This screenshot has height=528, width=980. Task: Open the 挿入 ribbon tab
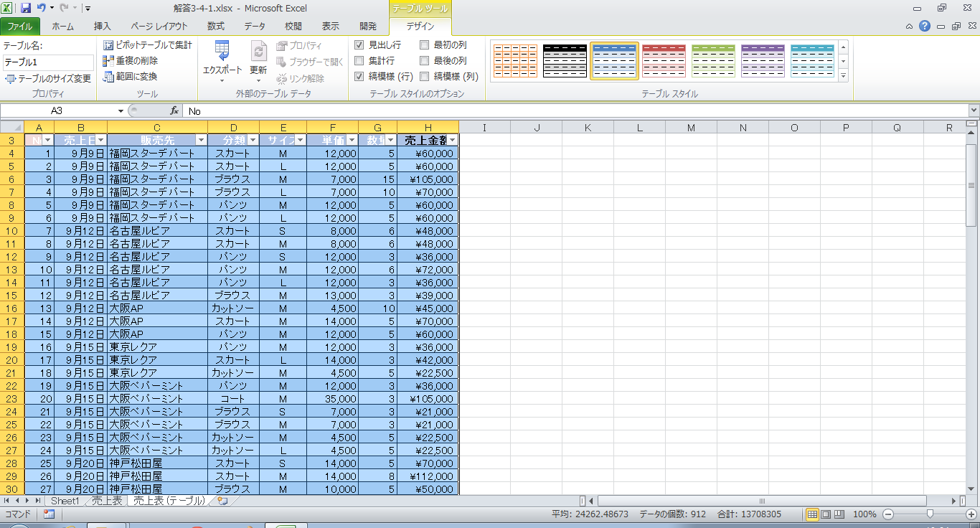tap(103, 27)
